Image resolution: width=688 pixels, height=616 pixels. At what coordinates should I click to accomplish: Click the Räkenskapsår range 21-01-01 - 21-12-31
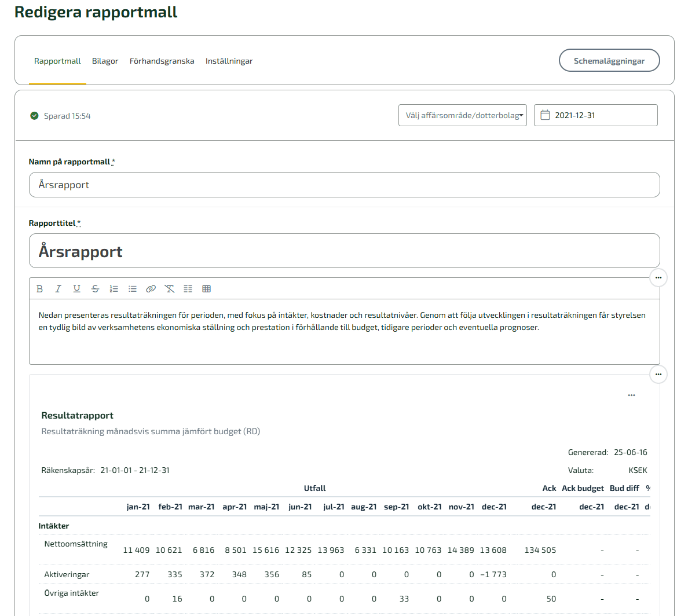(x=135, y=470)
